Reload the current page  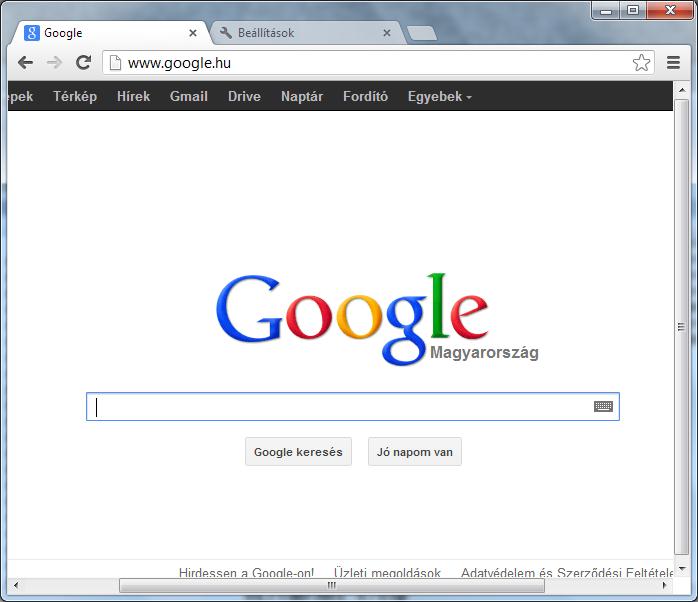[83, 63]
